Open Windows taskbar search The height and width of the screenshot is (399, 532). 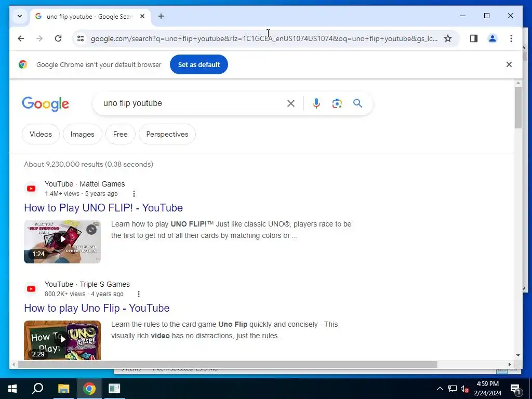(37, 389)
